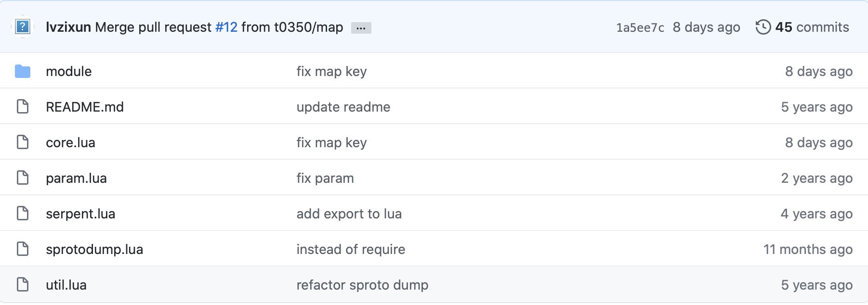The height and width of the screenshot is (305, 868).
Task: Open the README.md file
Action: coord(84,107)
